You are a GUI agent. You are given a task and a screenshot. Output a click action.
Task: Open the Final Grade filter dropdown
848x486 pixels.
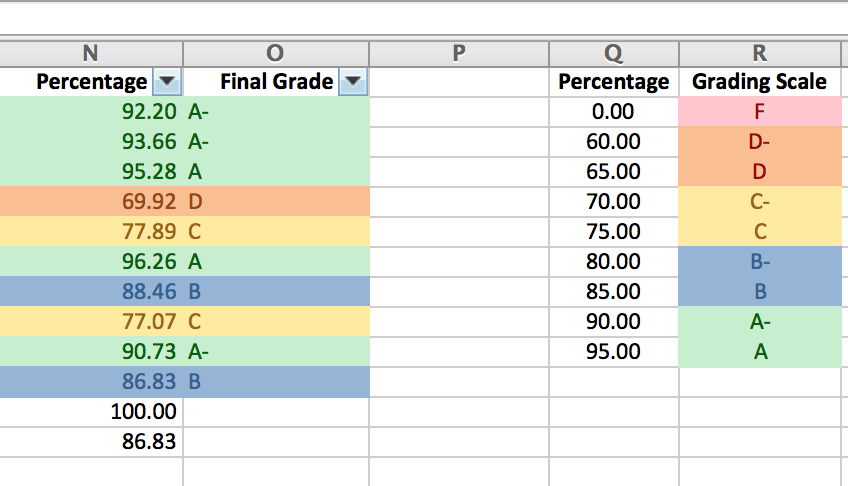coord(352,82)
